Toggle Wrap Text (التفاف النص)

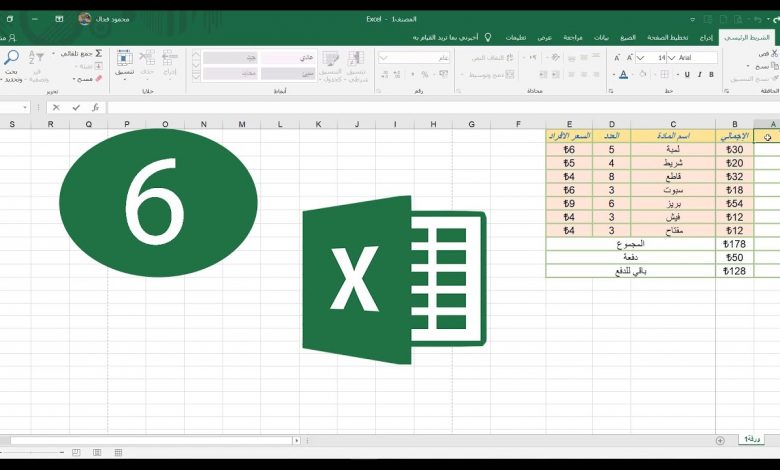[492, 58]
